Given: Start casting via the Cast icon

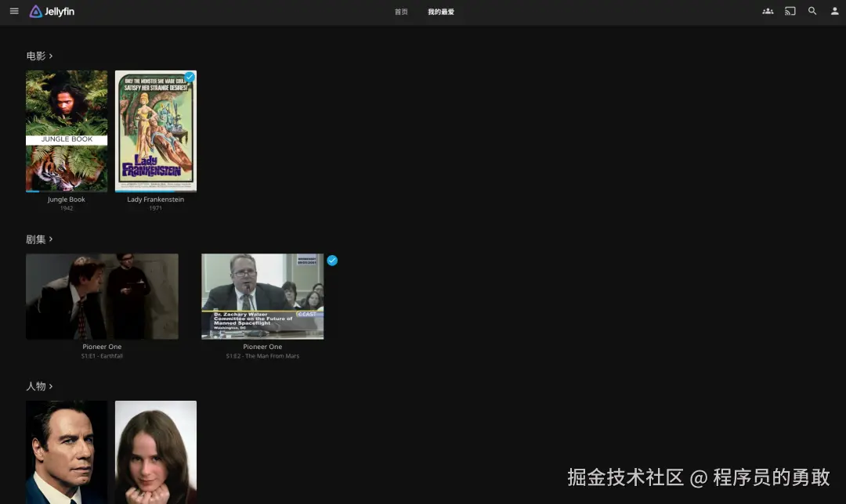Looking at the screenshot, I should (x=790, y=11).
